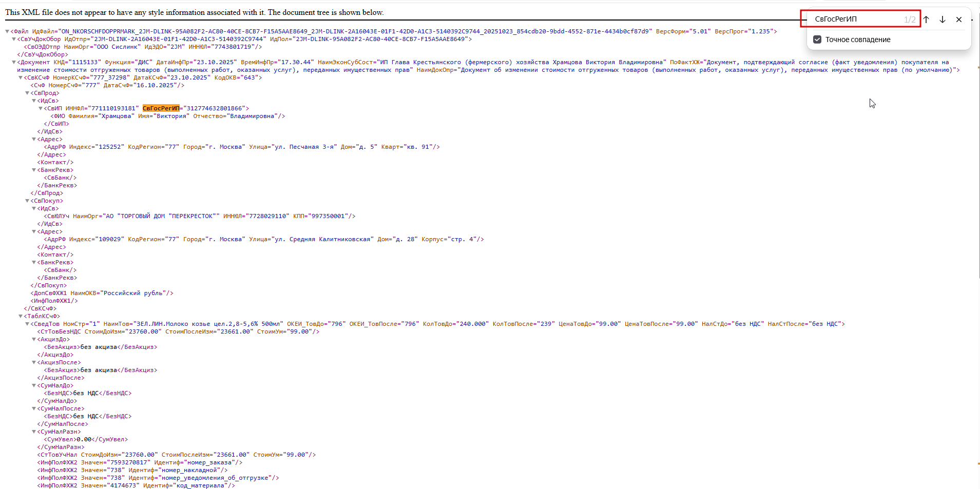Screen dimensions: 980x489
Task: Collapse the СвПокуп buyer node
Action: point(27,201)
